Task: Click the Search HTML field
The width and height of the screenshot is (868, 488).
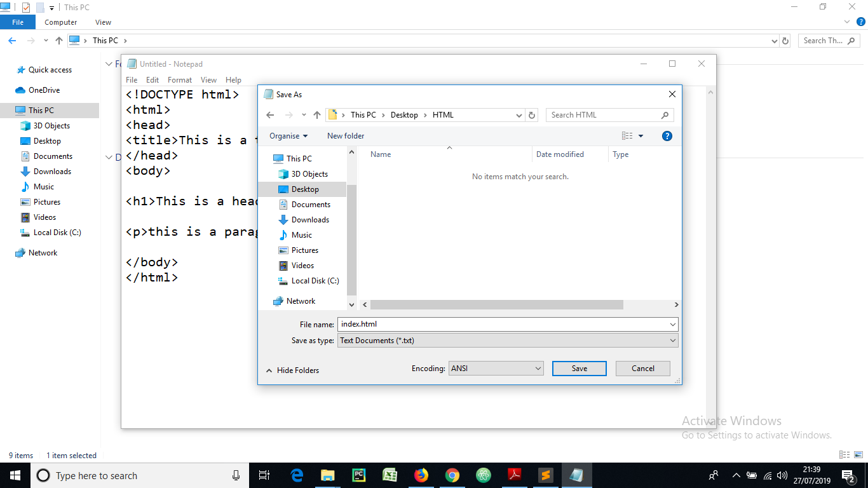Action: click(x=609, y=115)
